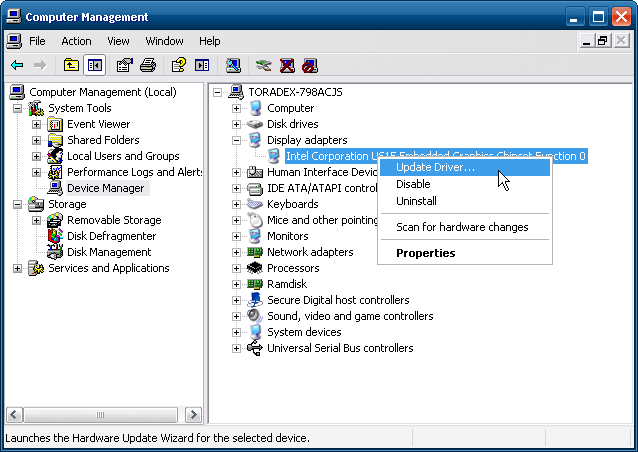Expand the Monitors category
The image size is (638, 452).
236,236
